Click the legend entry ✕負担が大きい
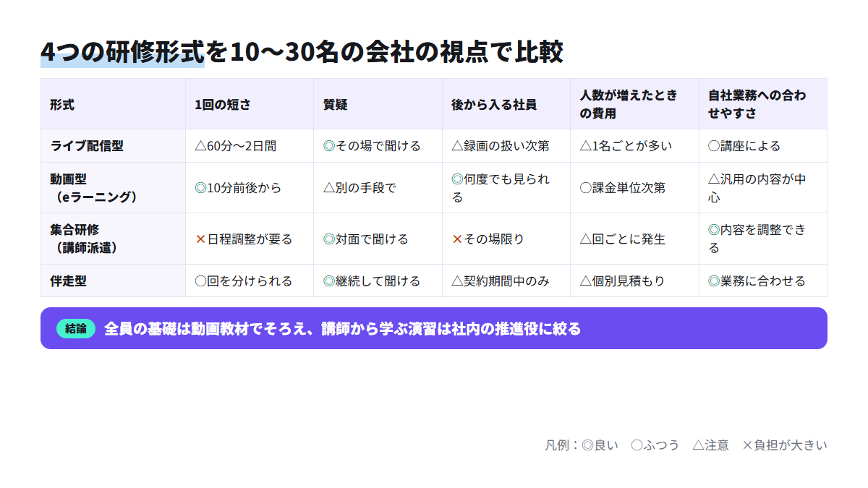The image size is (868, 488). pos(785,445)
